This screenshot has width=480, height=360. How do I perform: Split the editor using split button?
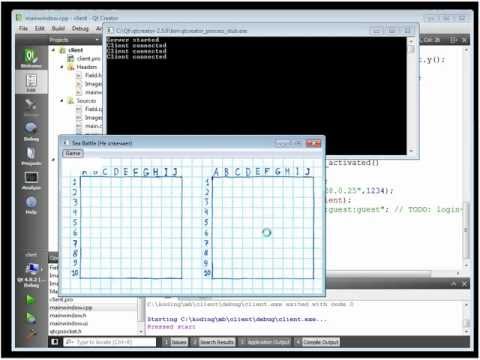coord(453,40)
